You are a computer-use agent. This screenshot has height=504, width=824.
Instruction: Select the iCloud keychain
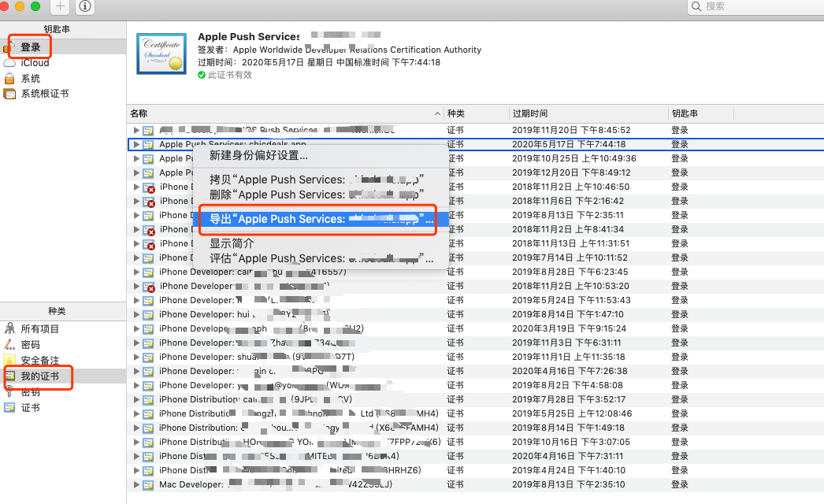35,62
